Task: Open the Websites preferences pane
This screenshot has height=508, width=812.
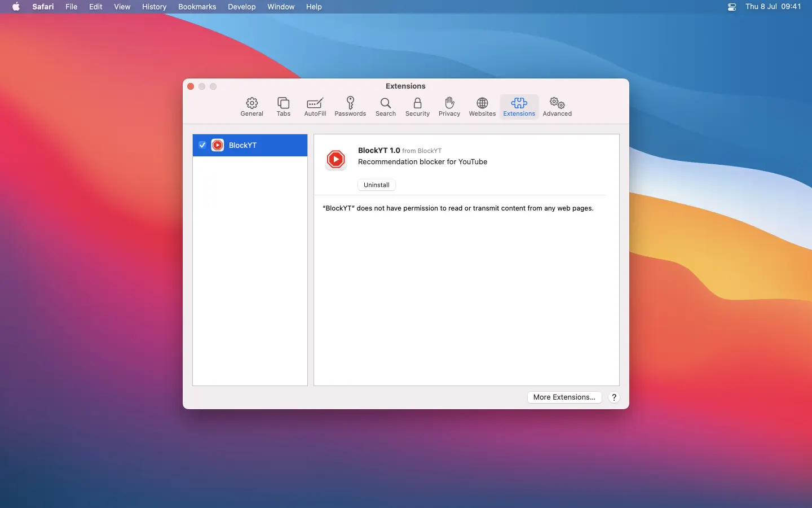Action: coord(482,107)
